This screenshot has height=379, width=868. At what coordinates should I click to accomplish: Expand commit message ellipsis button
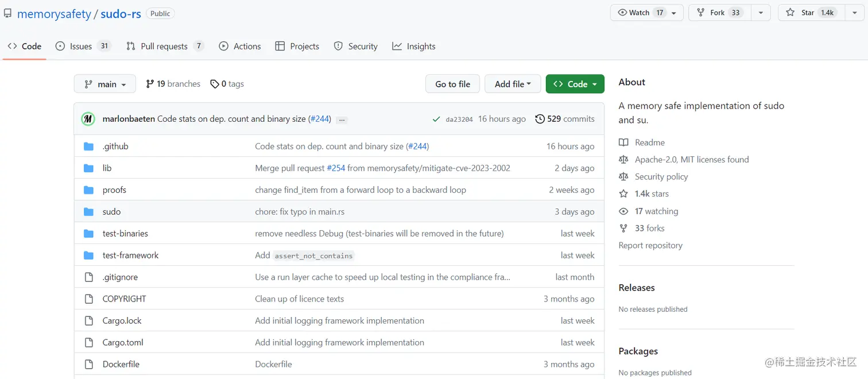pyautogui.click(x=342, y=119)
